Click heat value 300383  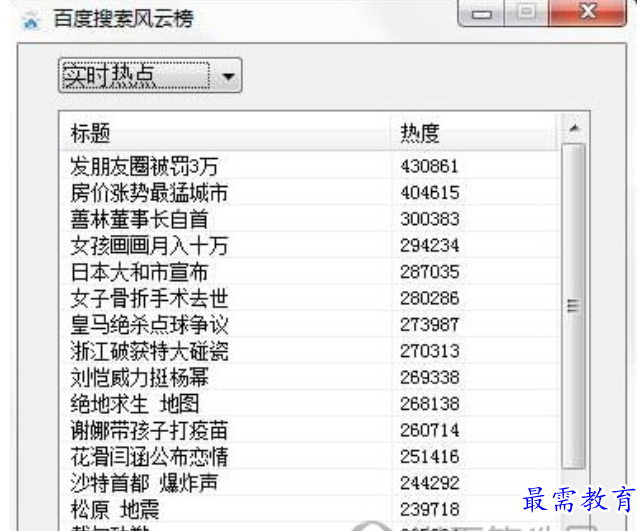[x=429, y=219]
